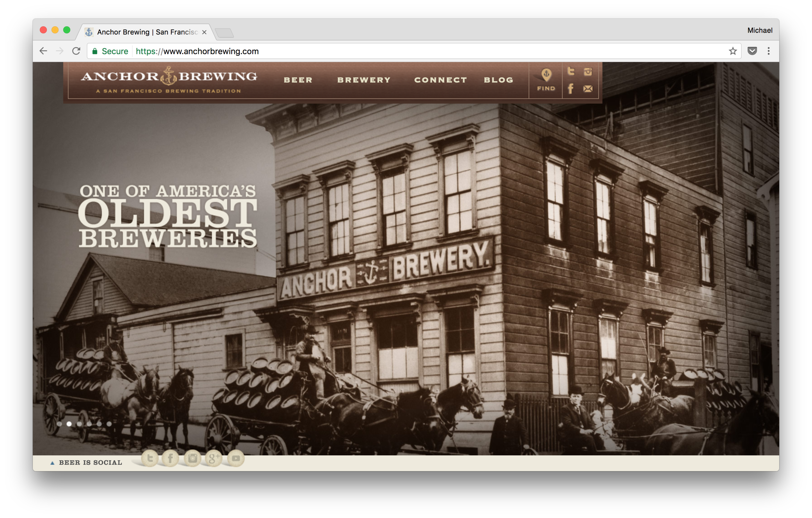Image resolution: width=812 pixels, height=518 pixels.
Task: Open the email newsletter envelope icon
Action: [x=588, y=89]
